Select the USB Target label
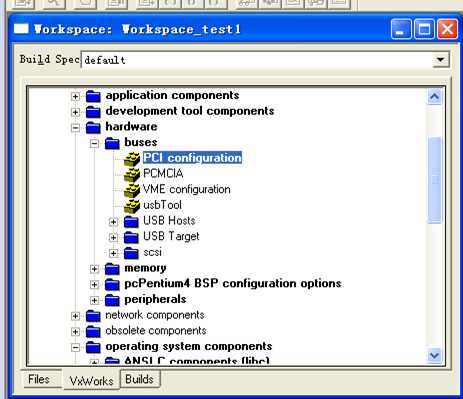The image size is (463, 399). (171, 236)
